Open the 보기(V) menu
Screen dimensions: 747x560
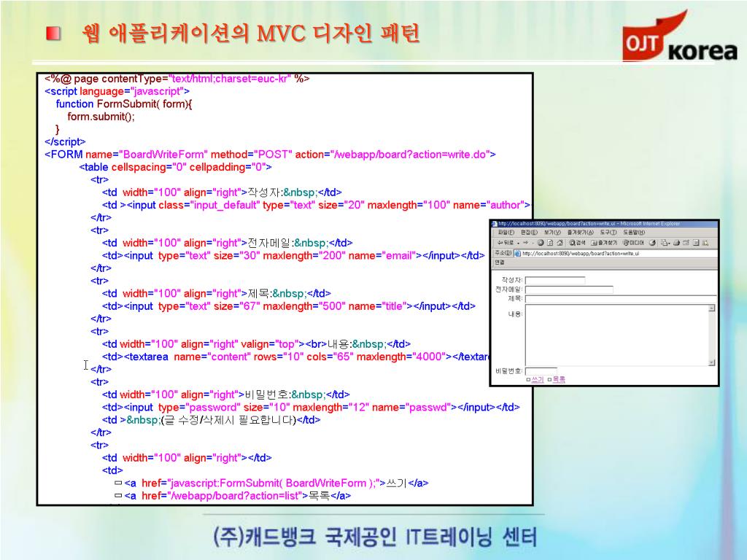coord(553,233)
